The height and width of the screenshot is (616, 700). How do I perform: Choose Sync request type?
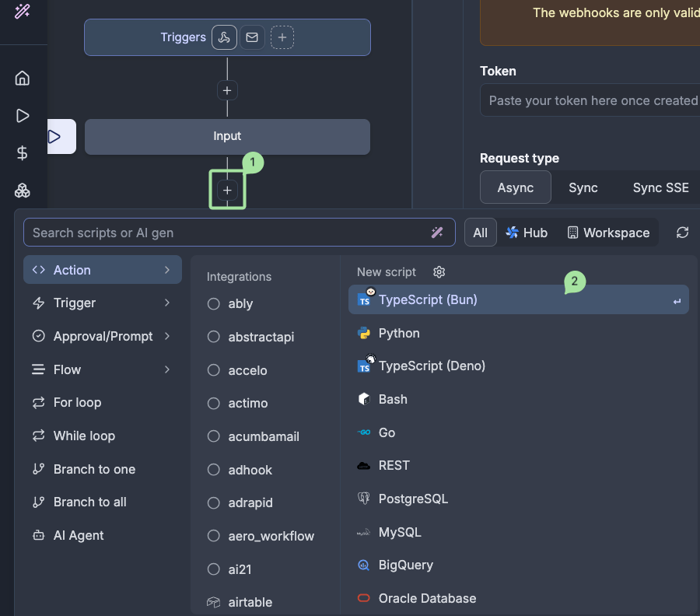pyautogui.click(x=583, y=187)
